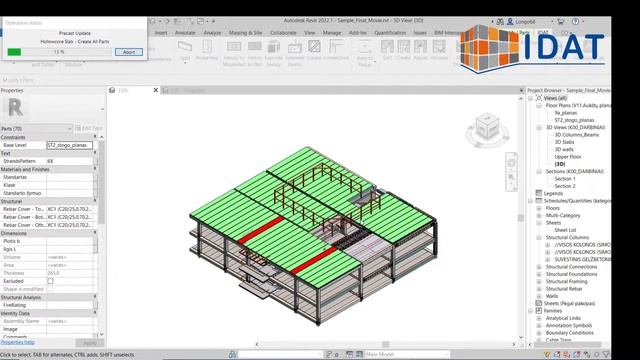Expand the Multi-Category schedule node

click(x=539, y=216)
